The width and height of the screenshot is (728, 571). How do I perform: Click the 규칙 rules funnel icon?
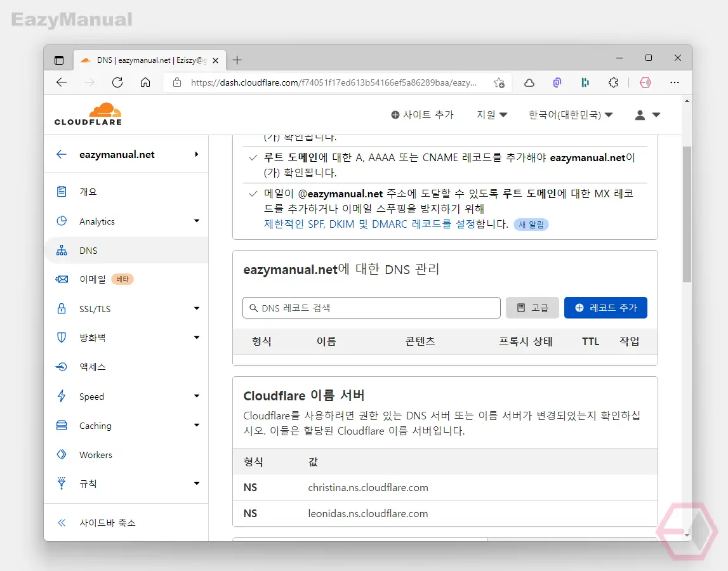(x=62, y=483)
